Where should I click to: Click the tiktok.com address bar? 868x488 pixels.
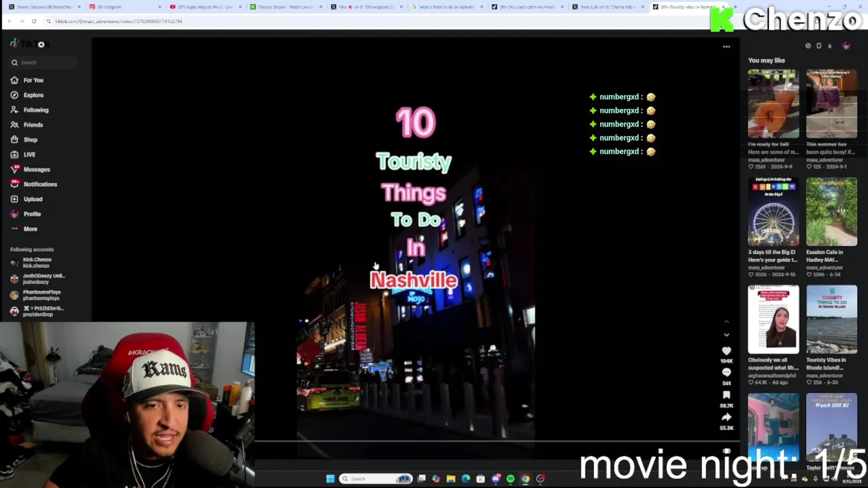click(x=380, y=21)
